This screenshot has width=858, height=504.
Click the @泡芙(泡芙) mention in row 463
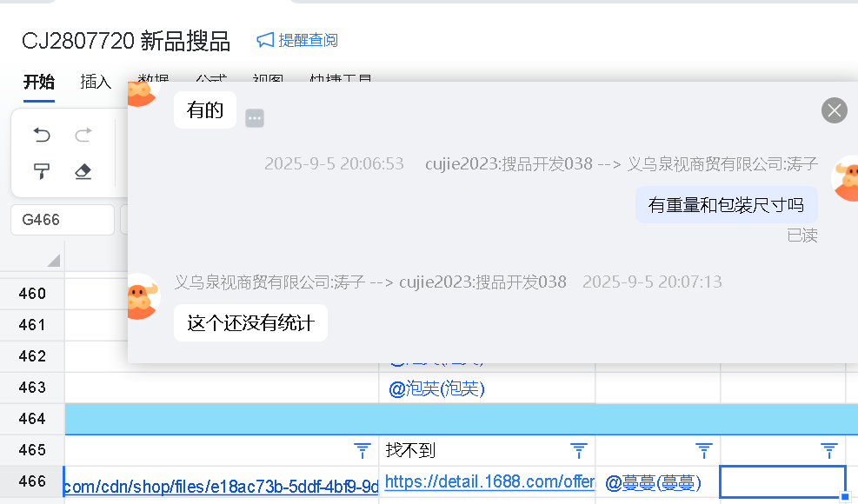tap(436, 388)
